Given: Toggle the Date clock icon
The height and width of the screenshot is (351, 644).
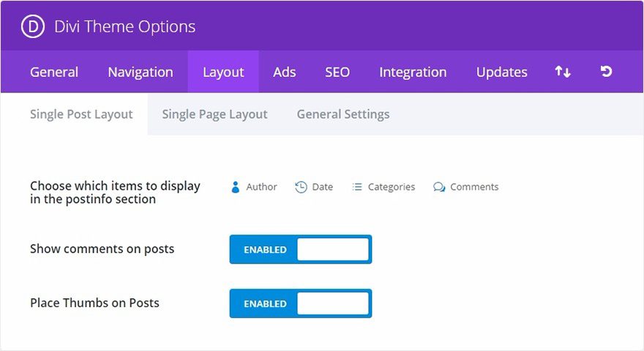Looking at the screenshot, I should pos(301,187).
